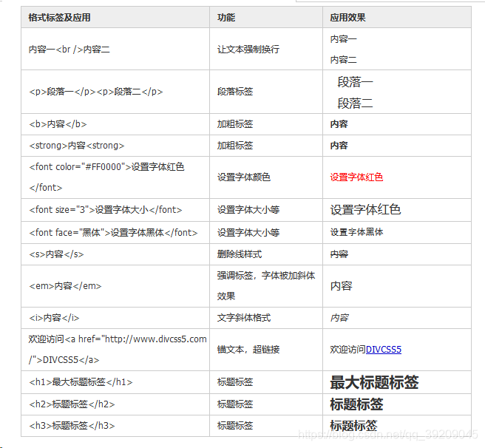This screenshot has width=485, height=448.
Task: Select the code <em>内容</em>
Action: (x=65, y=286)
